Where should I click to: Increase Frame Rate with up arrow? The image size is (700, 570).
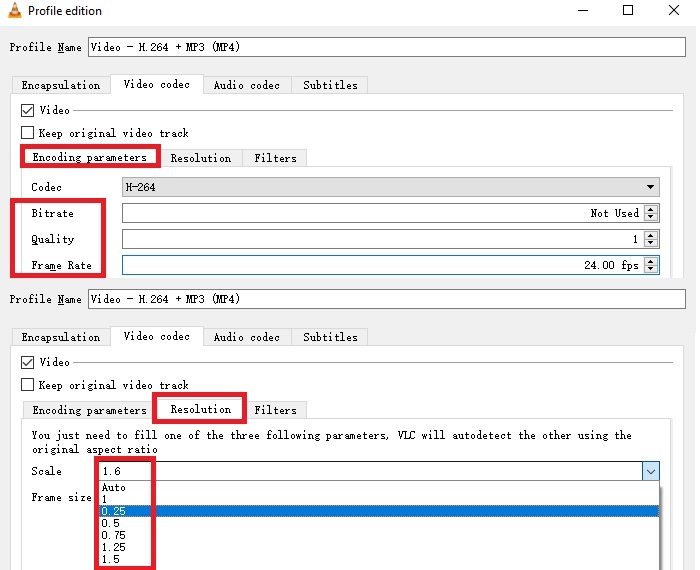pos(651,261)
